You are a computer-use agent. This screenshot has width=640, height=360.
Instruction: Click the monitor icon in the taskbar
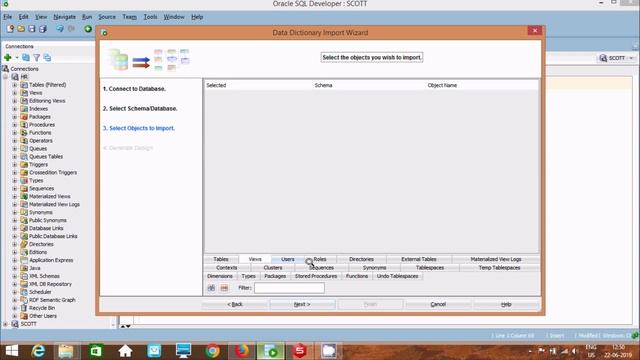coord(183,351)
